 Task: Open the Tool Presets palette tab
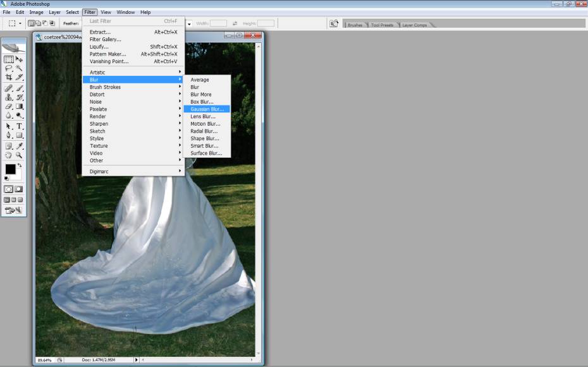click(382, 25)
